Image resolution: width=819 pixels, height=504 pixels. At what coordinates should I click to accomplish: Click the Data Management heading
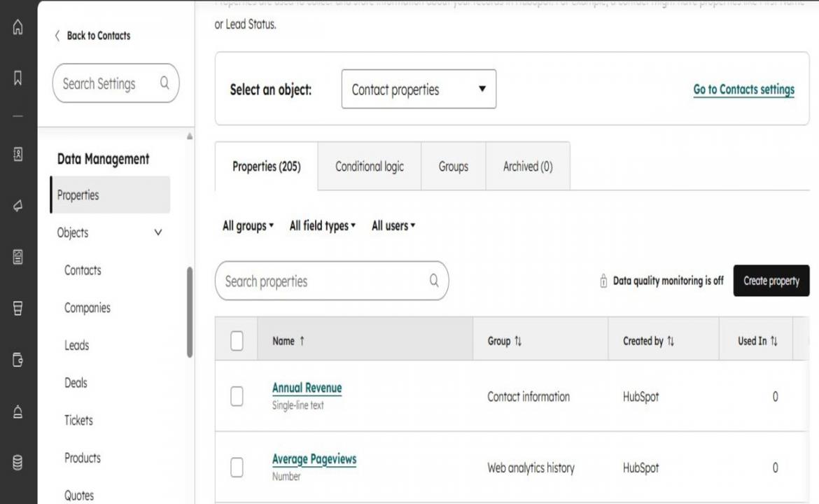point(104,158)
